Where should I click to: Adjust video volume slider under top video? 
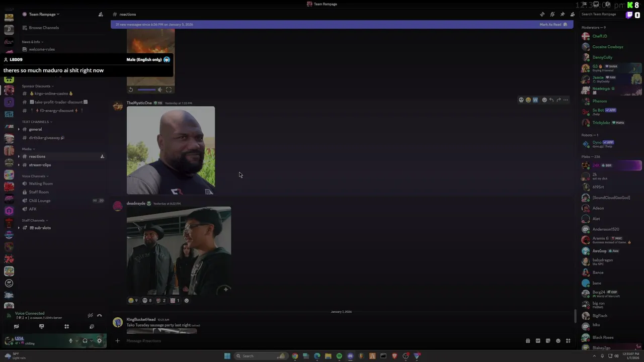146,89
